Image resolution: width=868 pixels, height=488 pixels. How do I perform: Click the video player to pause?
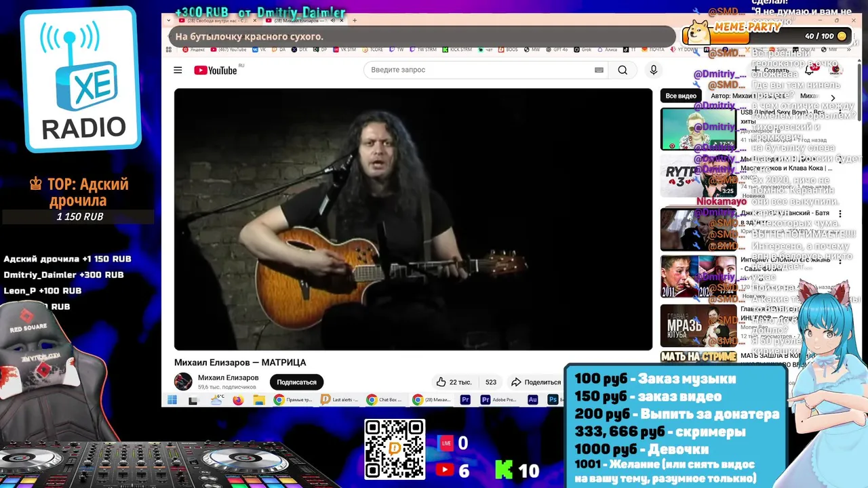tap(413, 219)
